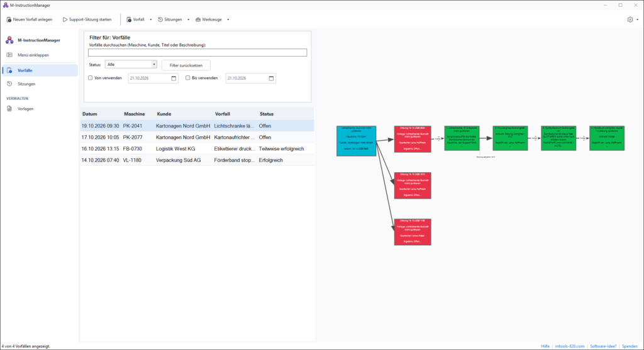Image resolution: width=644 pixels, height=350 pixels.
Task: Sort by the Status column header
Action: pos(286,114)
